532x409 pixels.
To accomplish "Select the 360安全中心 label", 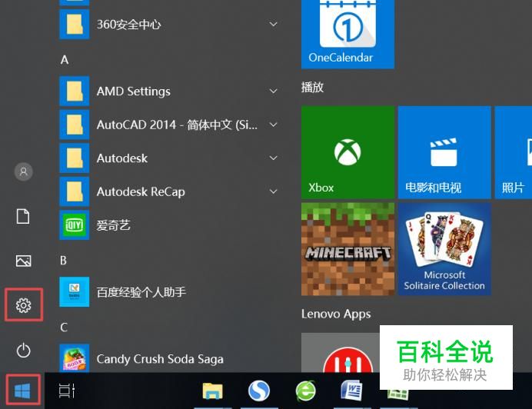I will pyautogui.click(x=129, y=25).
